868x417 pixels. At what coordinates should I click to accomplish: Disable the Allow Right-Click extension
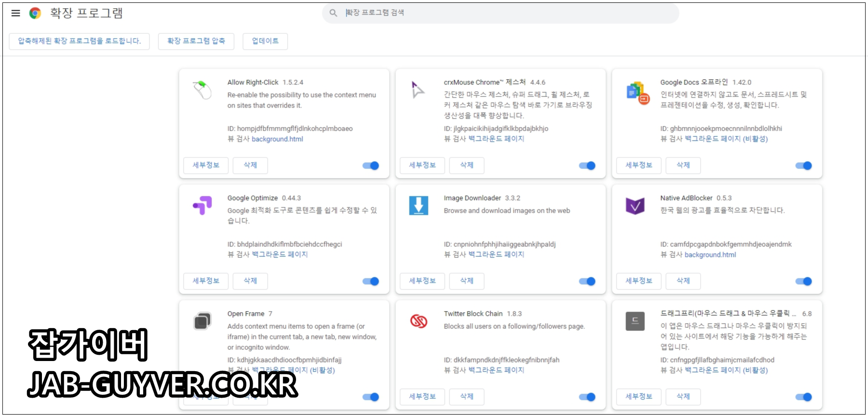[x=371, y=166]
